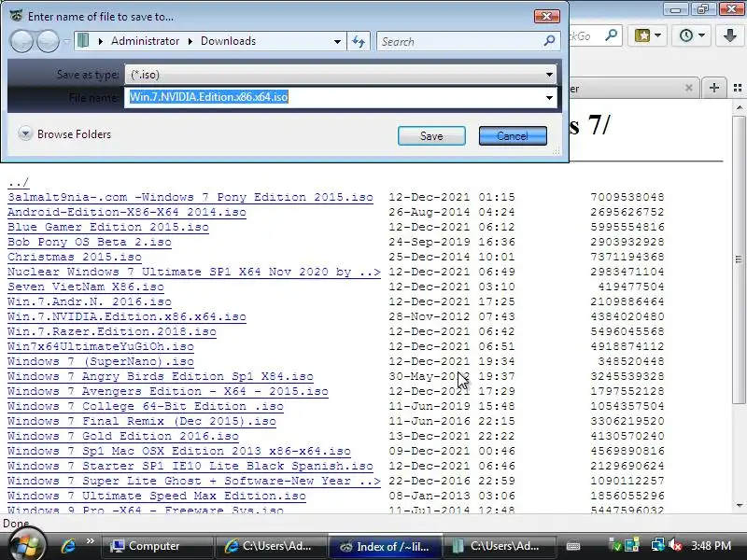747x560 pixels.
Task: Switch to Index of taskbar window
Action: 385,546
